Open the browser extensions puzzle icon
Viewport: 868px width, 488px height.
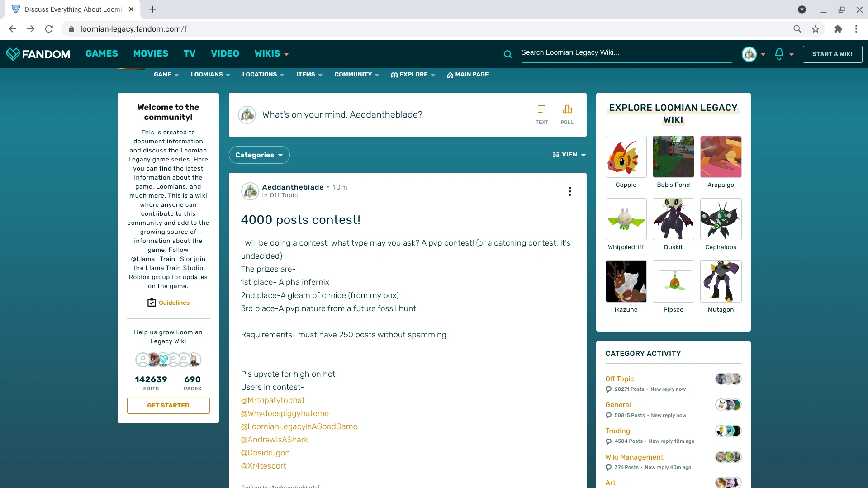(838, 28)
